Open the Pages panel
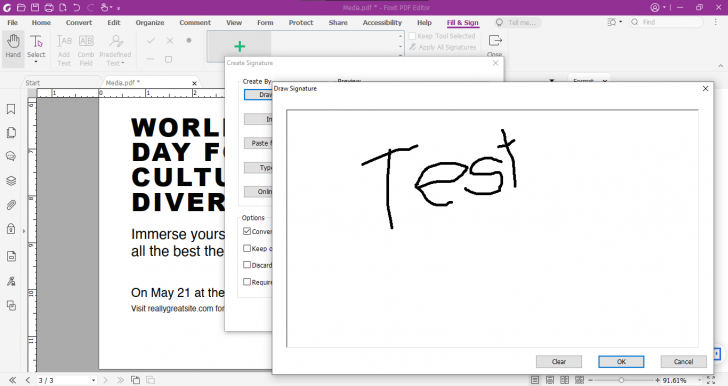 pos(11,133)
